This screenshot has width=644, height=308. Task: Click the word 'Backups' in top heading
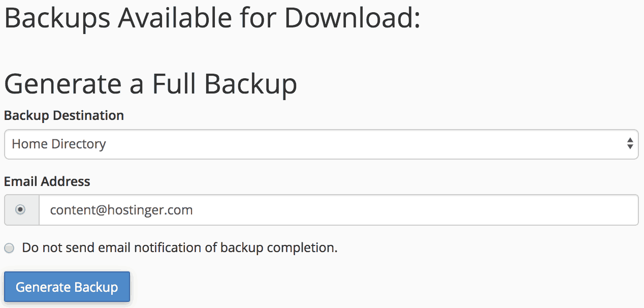point(57,18)
